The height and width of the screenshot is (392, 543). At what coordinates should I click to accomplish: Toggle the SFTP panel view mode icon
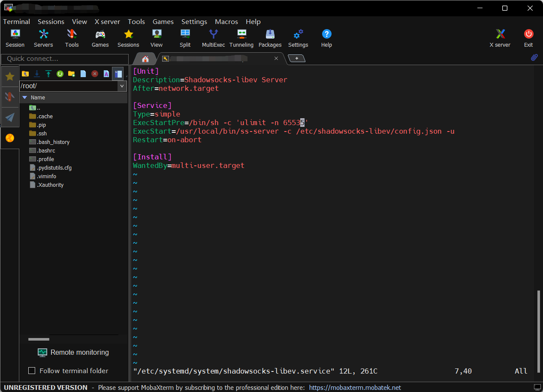[118, 74]
